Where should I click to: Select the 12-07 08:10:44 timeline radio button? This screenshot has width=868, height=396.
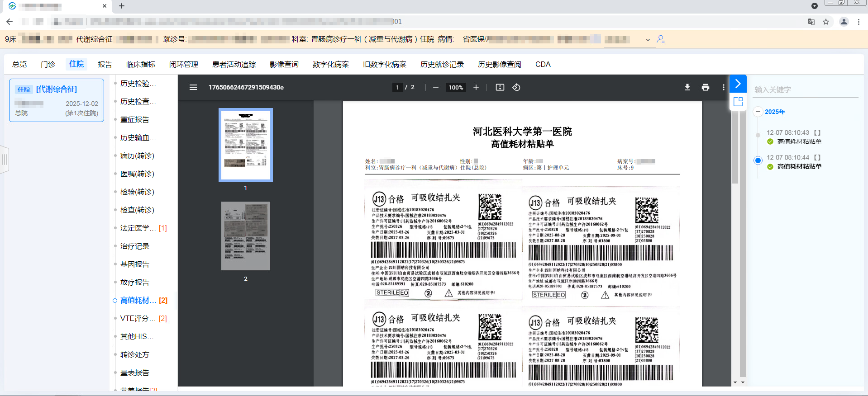758,160
